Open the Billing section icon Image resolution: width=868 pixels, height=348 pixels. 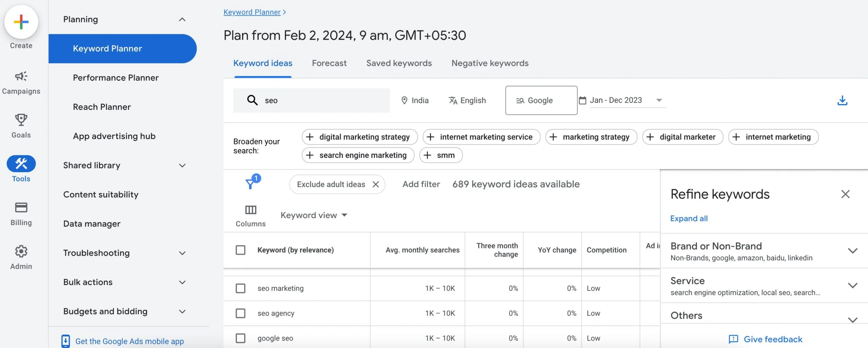coord(21,207)
